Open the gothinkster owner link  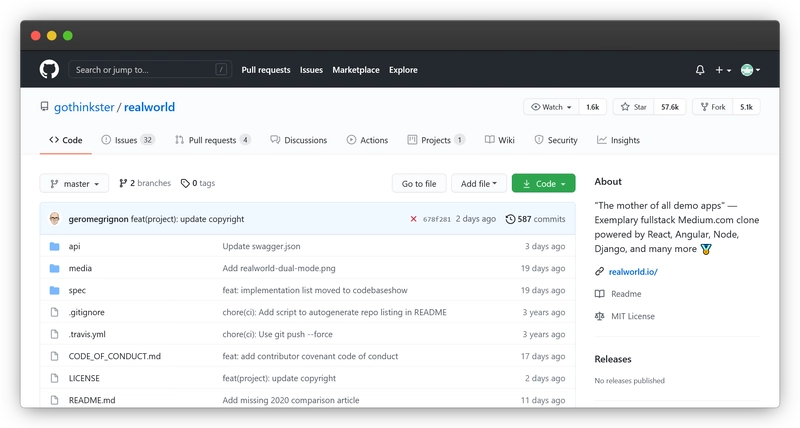(x=84, y=107)
